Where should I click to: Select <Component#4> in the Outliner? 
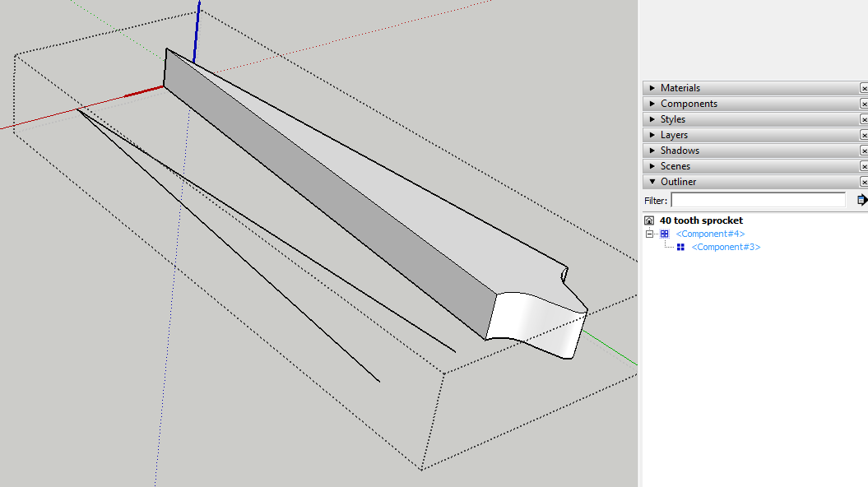tap(710, 234)
